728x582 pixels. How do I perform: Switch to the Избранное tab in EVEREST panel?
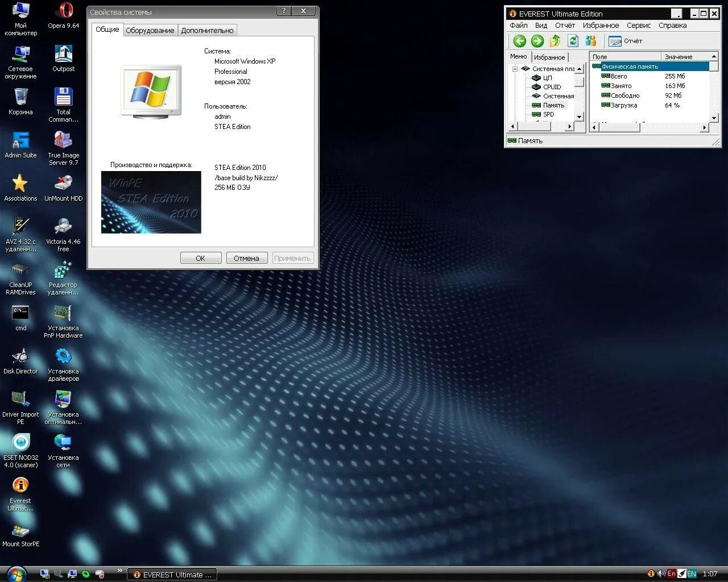549,57
